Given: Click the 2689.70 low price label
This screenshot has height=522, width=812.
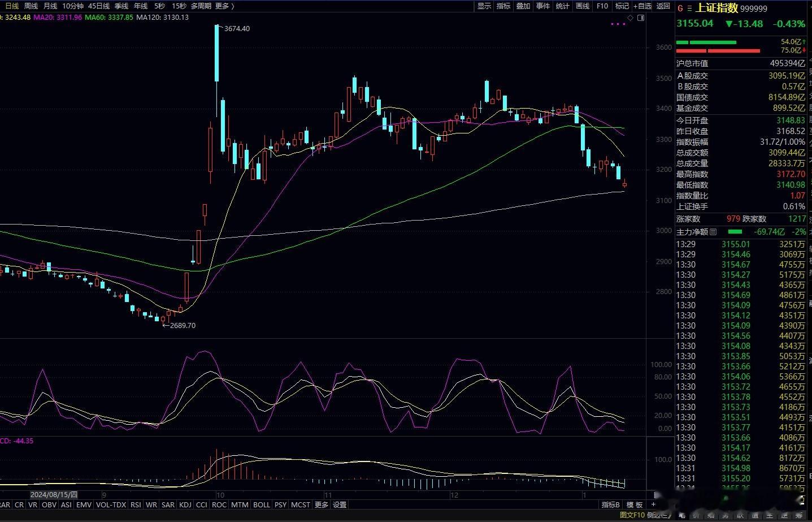Looking at the screenshot, I should 183,325.
